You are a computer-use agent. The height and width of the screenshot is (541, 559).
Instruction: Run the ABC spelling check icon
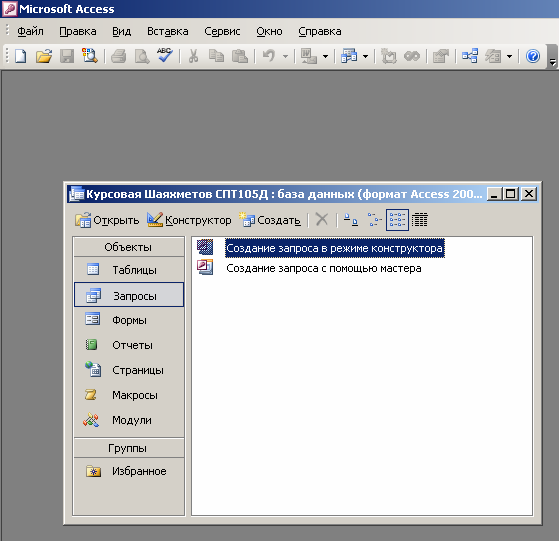coord(164,56)
